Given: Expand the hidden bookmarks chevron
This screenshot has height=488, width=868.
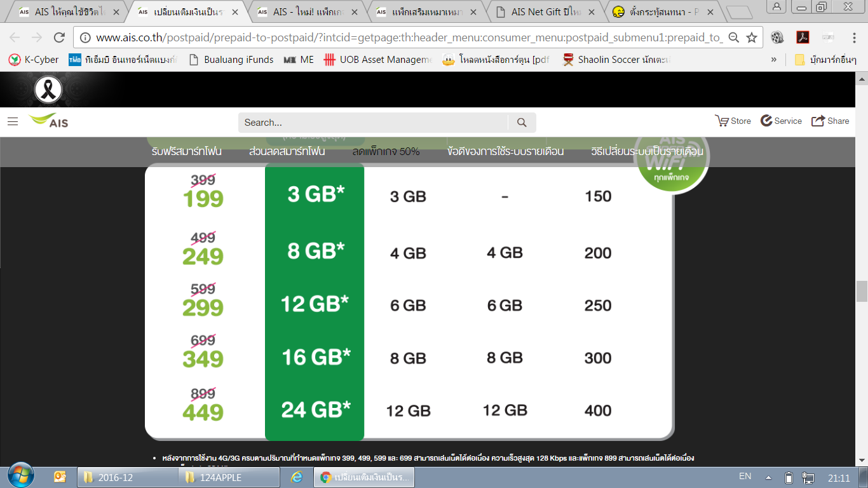Looking at the screenshot, I should [x=774, y=60].
